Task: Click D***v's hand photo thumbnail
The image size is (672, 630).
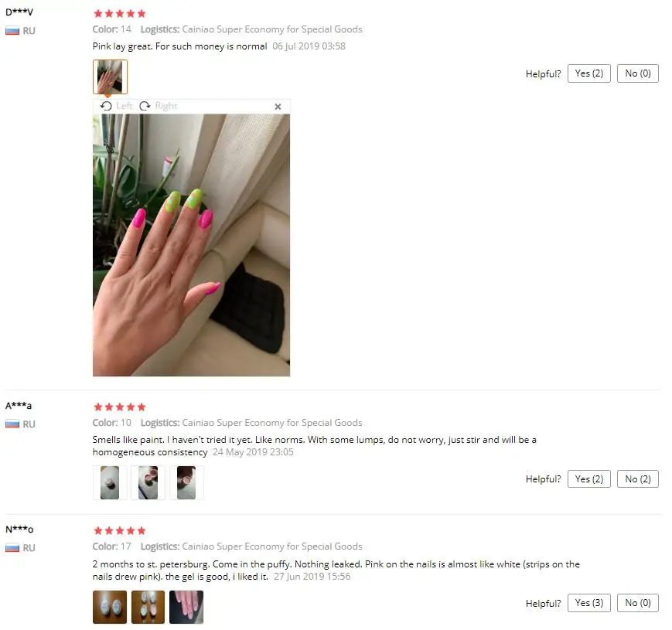Action: coord(110,77)
